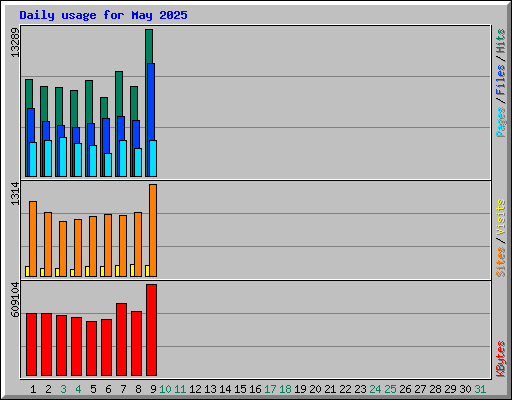Viewport: 512px width, 400px height.
Task: Select the 609104 axis value label
Action: pos(15,300)
